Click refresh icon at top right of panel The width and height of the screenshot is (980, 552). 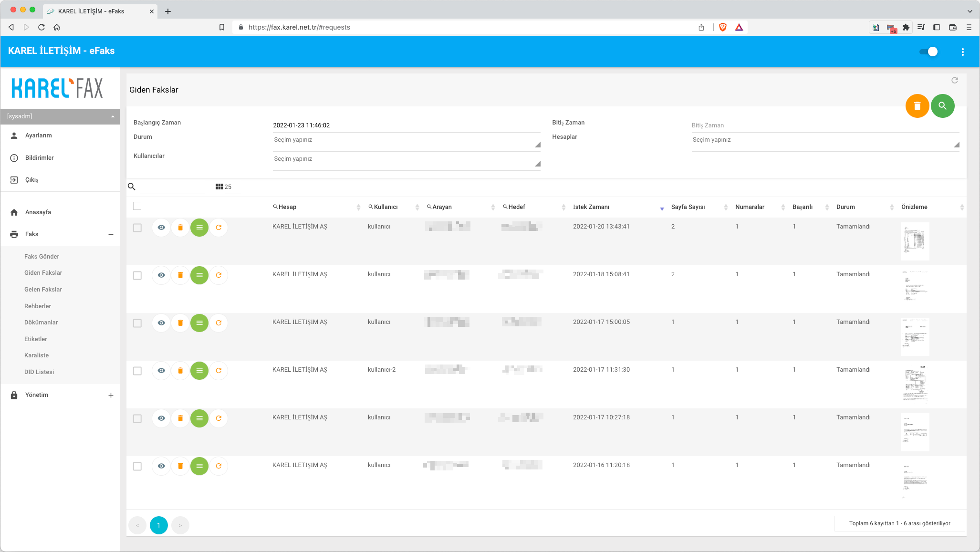click(x=954, y=80)
